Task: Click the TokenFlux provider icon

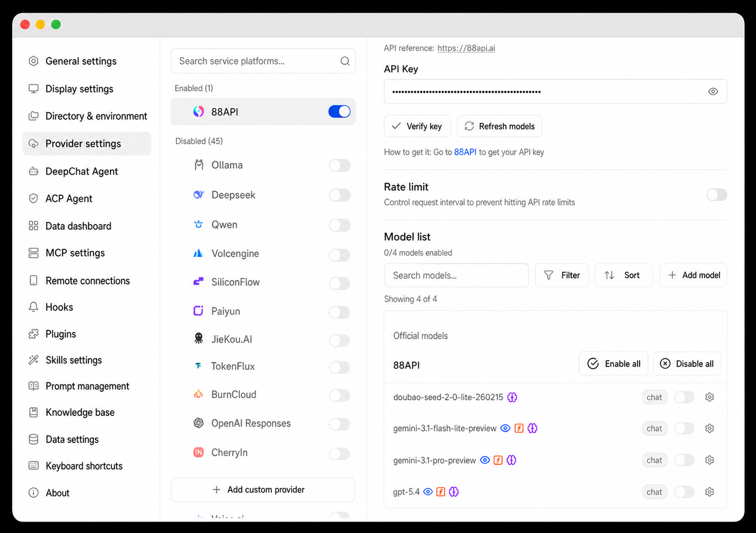Action: pos(198,366)
